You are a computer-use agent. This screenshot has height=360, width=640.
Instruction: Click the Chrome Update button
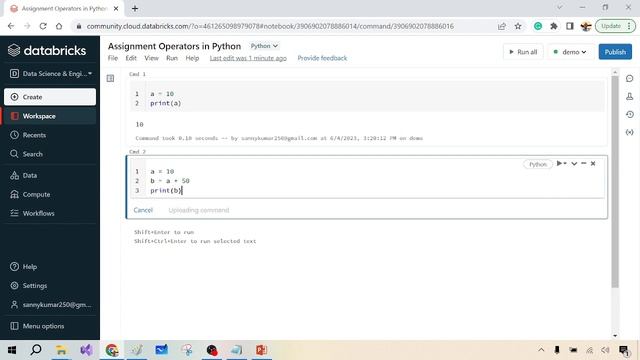point(616,26)
